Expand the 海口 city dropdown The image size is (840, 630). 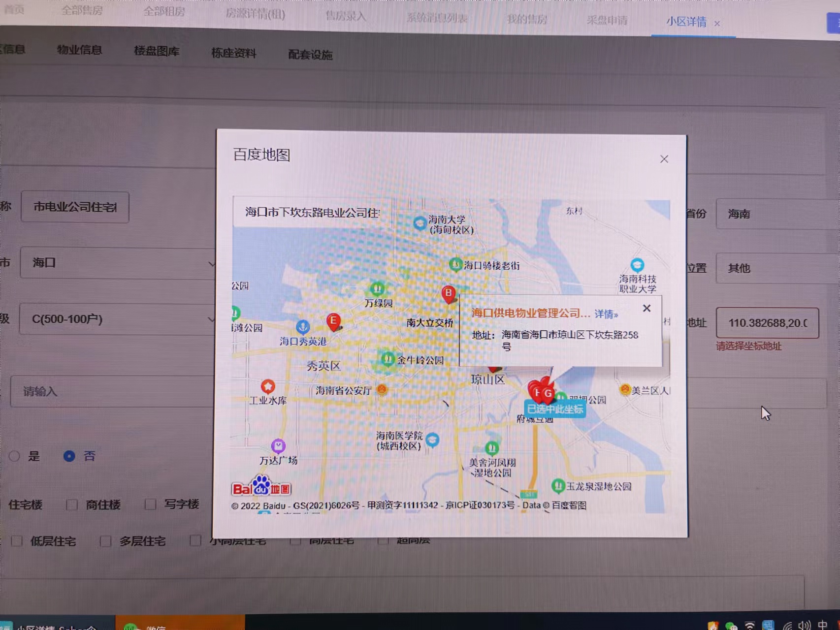click(x=118, y=263)
